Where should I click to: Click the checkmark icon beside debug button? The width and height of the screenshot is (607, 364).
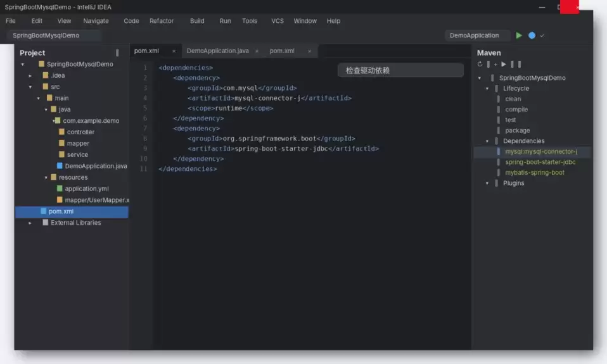[542, 35]
